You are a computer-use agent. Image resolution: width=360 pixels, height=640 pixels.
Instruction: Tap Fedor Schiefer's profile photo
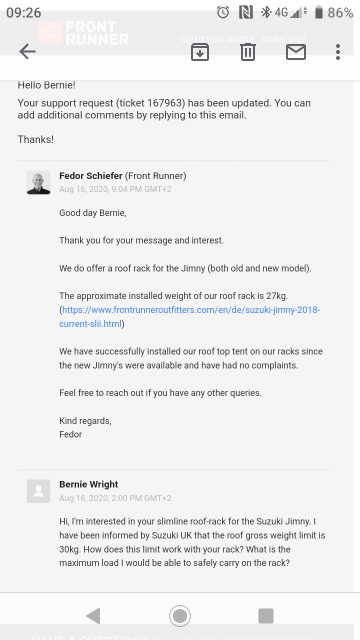tap(39, 182)
